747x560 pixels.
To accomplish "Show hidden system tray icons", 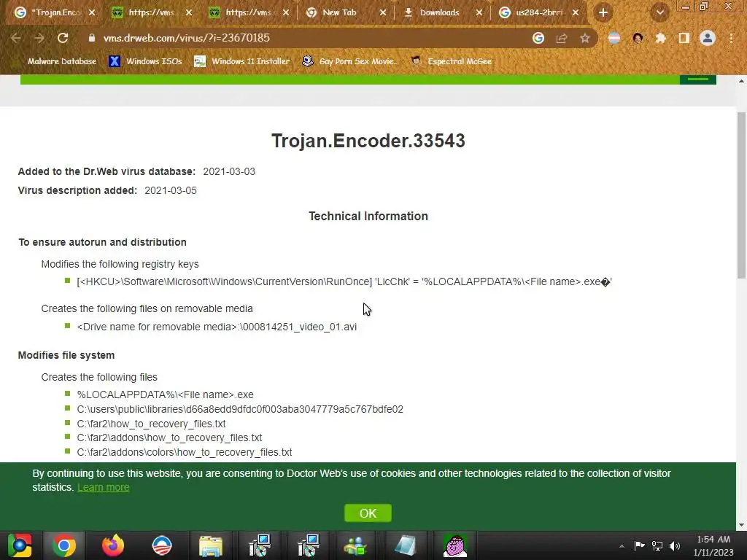I will (622, 546).
